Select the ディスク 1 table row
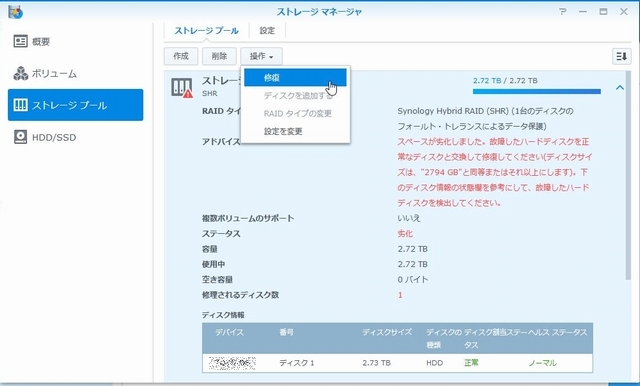640x386 pixels. (397, 363)
